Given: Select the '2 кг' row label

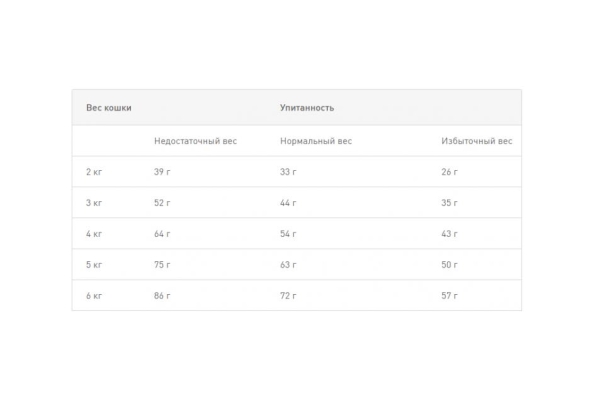Looking at the screenshot, I should [x=94, y=172].
